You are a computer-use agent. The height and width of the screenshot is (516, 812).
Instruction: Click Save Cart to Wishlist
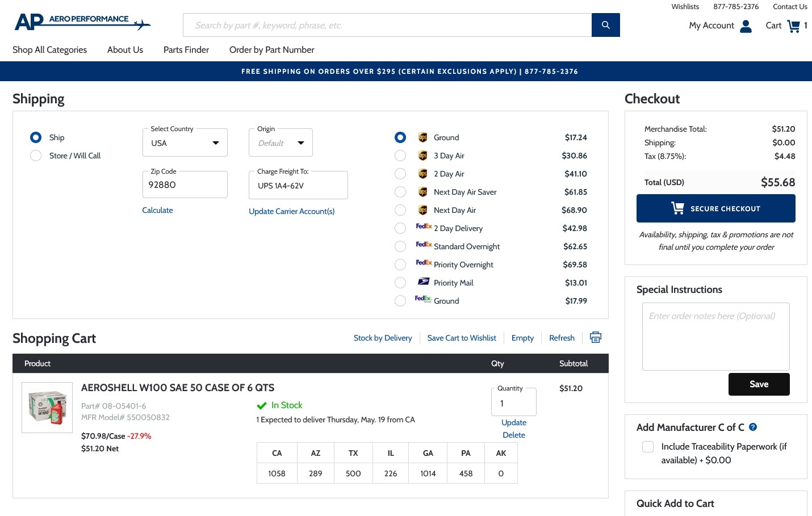tap(462, 338)
